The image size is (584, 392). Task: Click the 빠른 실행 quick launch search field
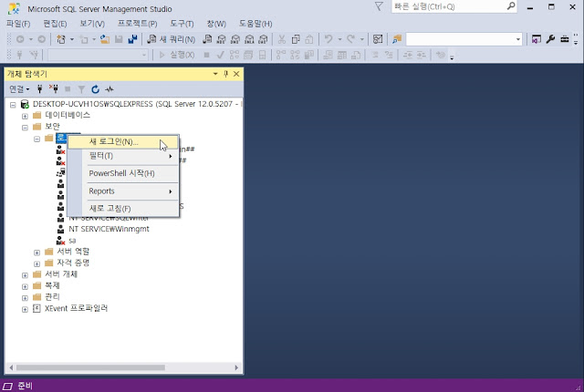454,6
